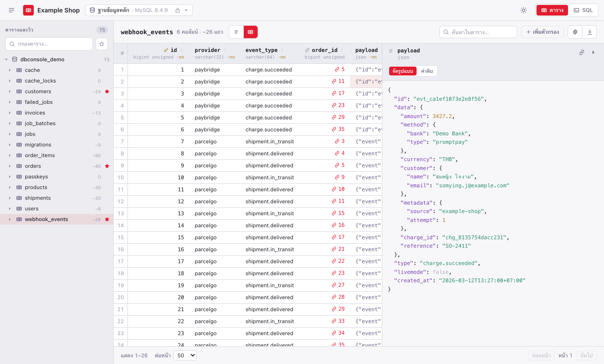Select raw value toggle ค่าดิบ
The image size is (604, 364).
pyautogui.click(x=427, y=71)
